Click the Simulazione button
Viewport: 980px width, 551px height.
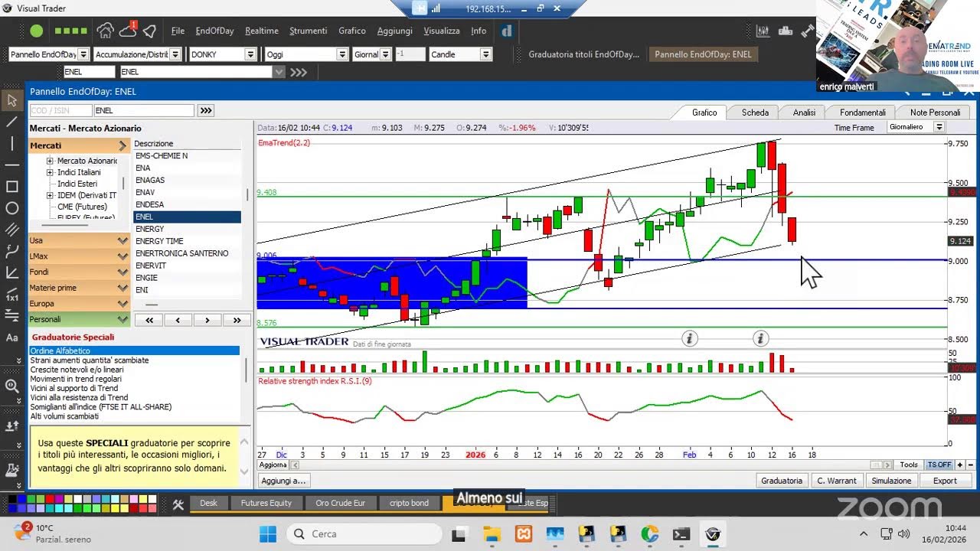[x=891, y=481]
